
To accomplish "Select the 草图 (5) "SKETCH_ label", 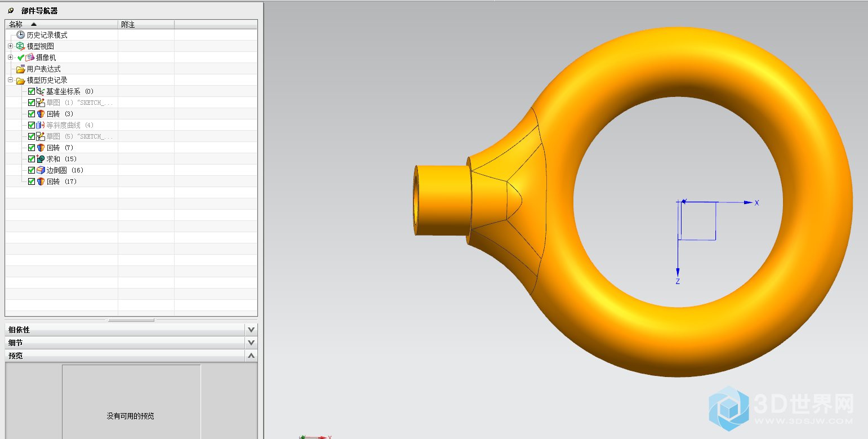I will 79,136.
